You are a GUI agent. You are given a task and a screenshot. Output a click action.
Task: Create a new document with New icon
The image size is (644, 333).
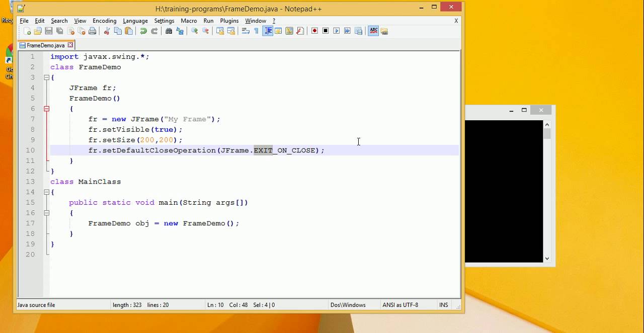(27, 31)
